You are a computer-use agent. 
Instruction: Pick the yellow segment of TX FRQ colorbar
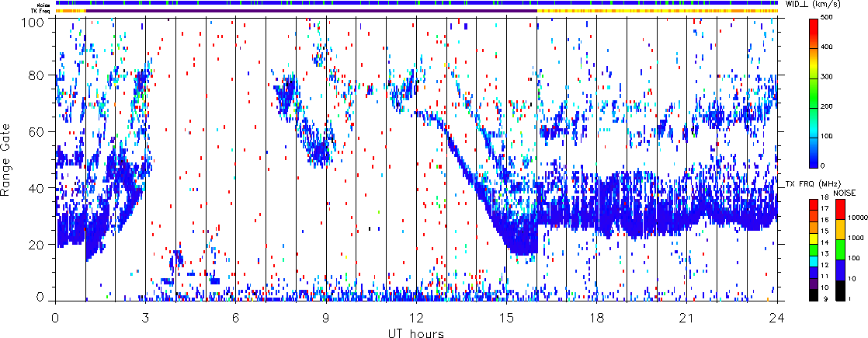coord(814,239)
